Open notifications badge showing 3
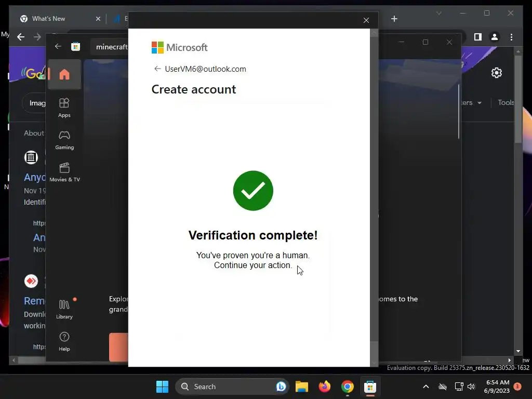This screenshot has width=532, height=399. 517,387
